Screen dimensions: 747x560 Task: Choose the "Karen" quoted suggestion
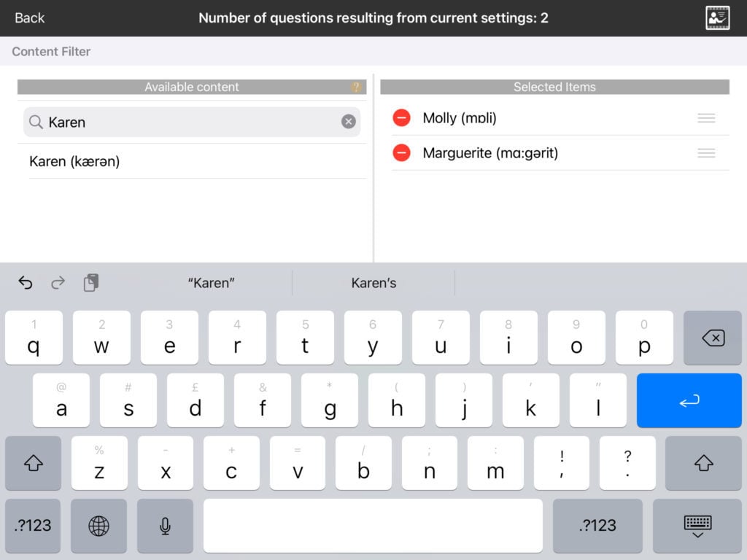click(x=211, y=283)
